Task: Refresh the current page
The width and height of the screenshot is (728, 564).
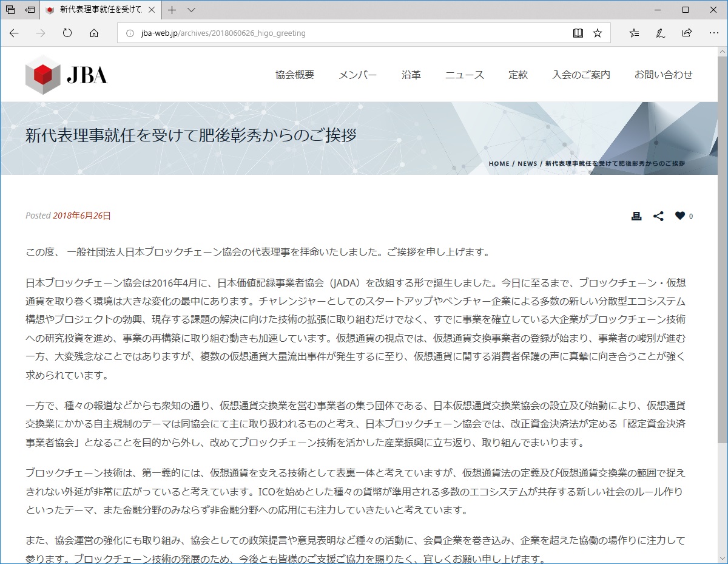Action: [67, 33]
